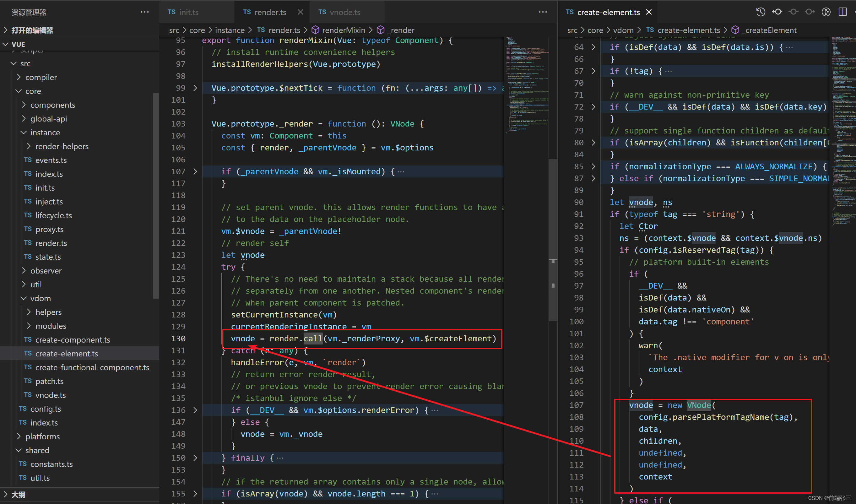The height and width of the screenshot is (504, 856).
Task: Click 'instance' breadcrumb in left editor
Action: tap(230, 30)
